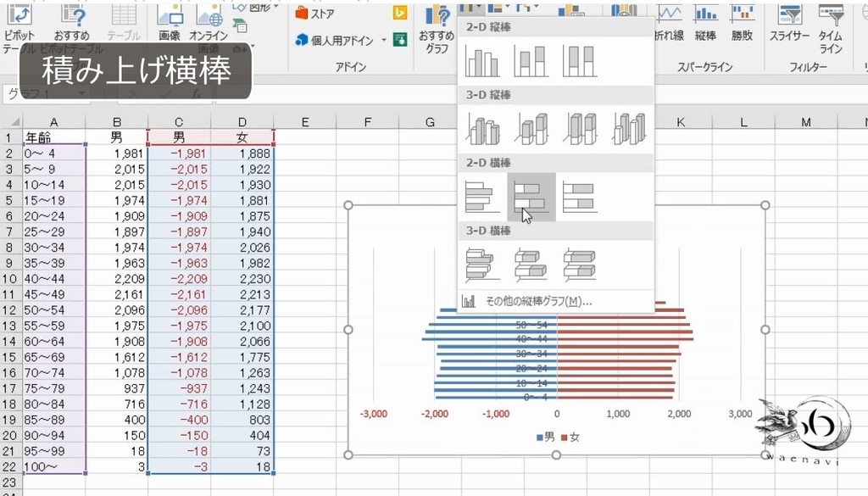Image resolution: width=868 pixels, height=496 pixels.
Task: Choose plain 3-D column chart icon
Action: click(628, 128)
